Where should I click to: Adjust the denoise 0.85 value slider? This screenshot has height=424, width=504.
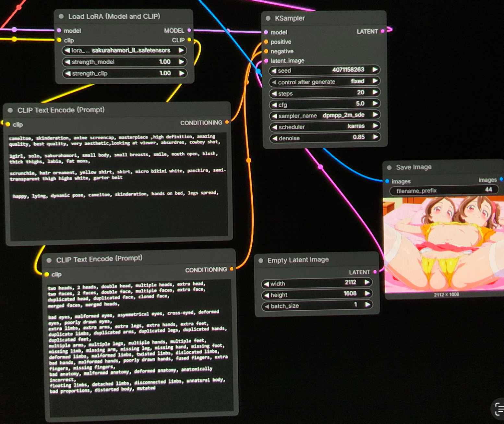point(325,138)
